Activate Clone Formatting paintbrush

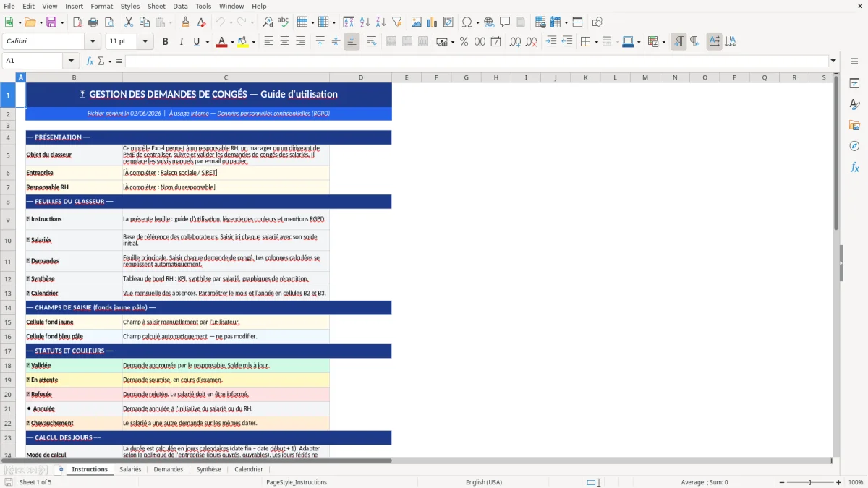(185, 22)
